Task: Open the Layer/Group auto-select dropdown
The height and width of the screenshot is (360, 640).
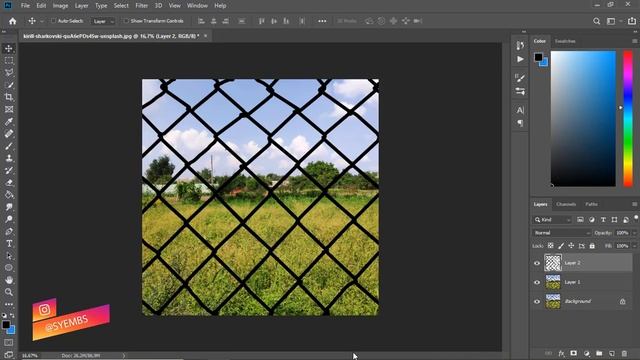Action: 103,21
